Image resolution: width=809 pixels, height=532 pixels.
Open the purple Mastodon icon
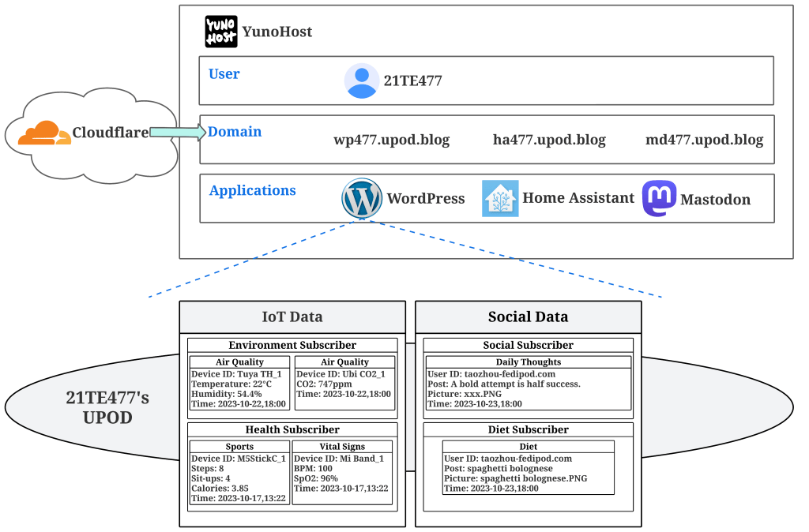point(659,199)
